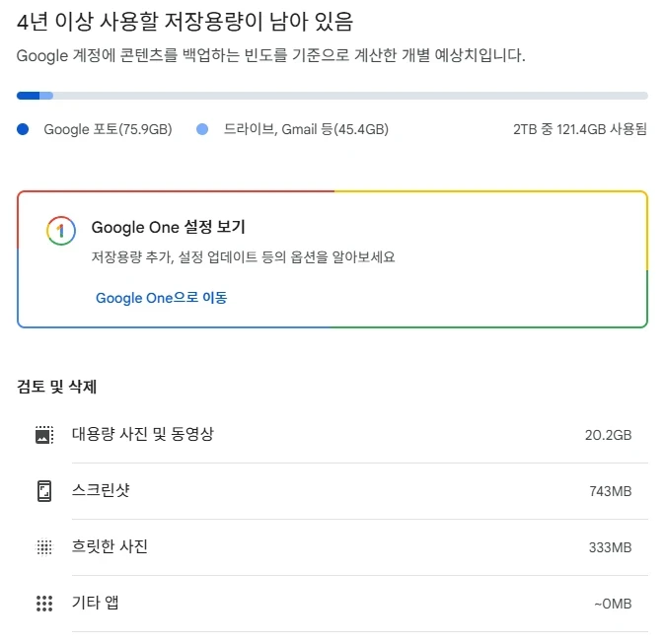Screen dimensions: 665x644
Task: Click the dark blue Google 포토 legend dot
Action: pyautogui.click(x=23, y=129)
